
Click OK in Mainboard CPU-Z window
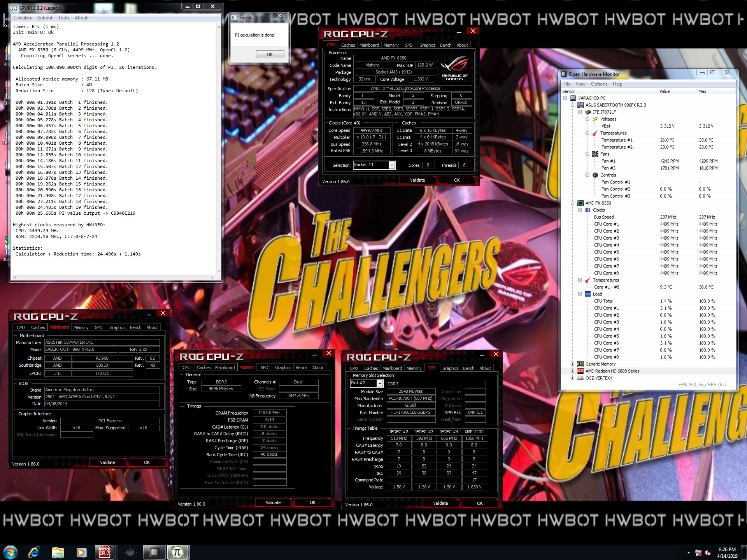(x=147, y=462)
